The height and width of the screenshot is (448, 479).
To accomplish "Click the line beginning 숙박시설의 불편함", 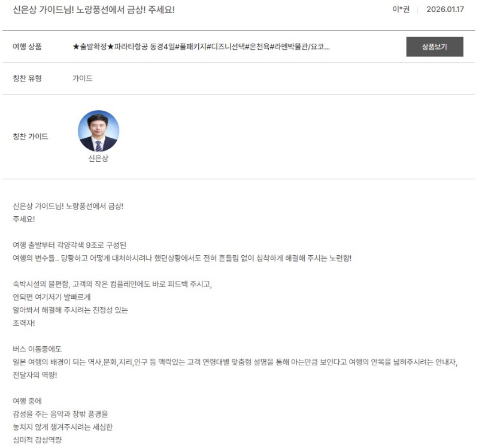I will tap(112, 284).
